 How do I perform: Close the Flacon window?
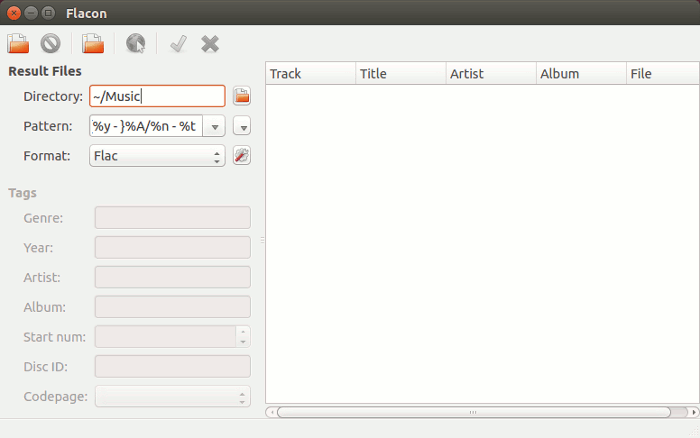(14, 13)
